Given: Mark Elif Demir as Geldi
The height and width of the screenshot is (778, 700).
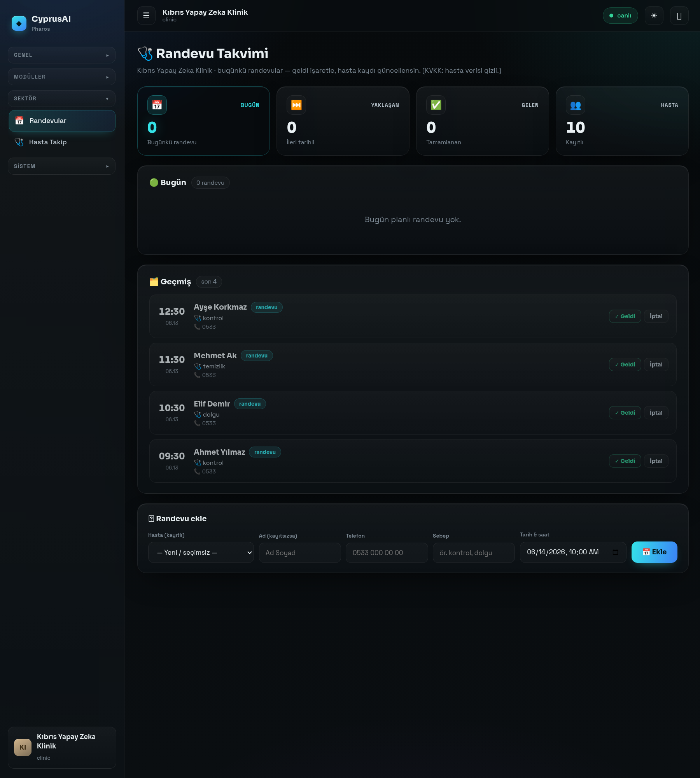Looking at the screenshot, I should tap(625, 413).
